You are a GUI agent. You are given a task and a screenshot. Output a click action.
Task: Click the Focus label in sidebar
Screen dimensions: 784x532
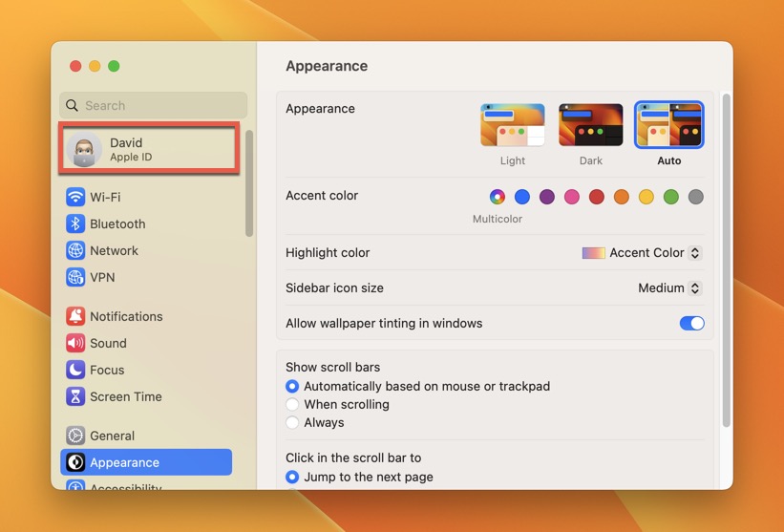click(107, 370)
